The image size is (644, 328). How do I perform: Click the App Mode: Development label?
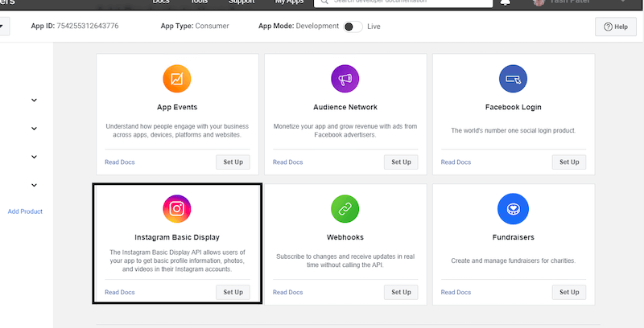pyautogui.click(x=299, y=26)
